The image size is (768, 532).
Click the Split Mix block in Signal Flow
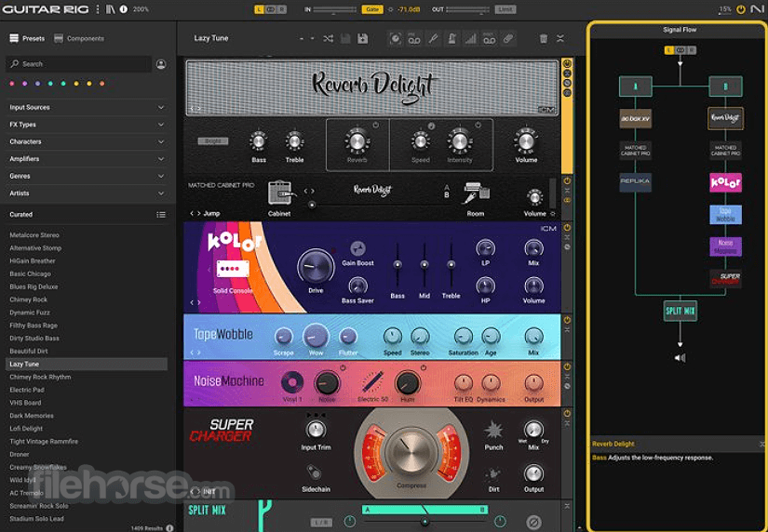pyautogui.click(x=680, y=311)
